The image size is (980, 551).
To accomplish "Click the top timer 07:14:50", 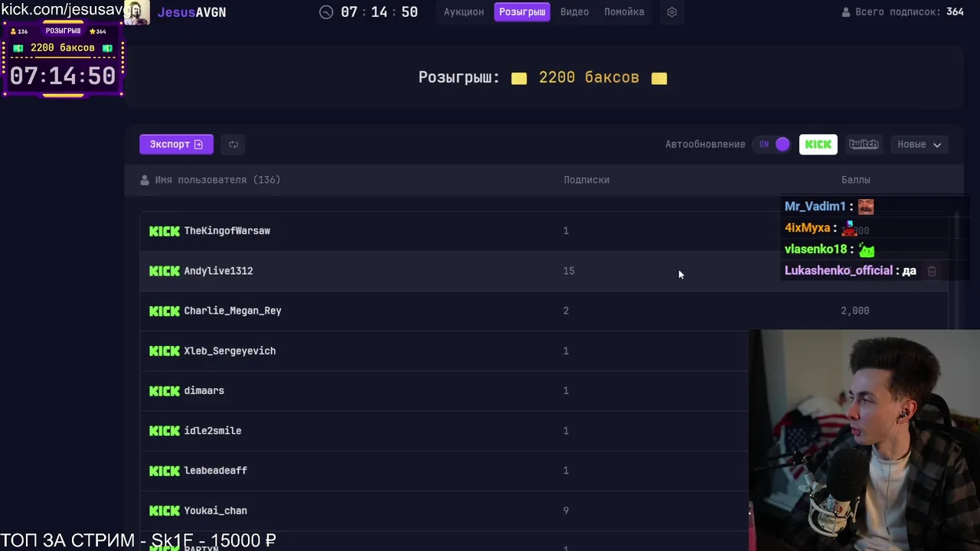I will point(379,12).
